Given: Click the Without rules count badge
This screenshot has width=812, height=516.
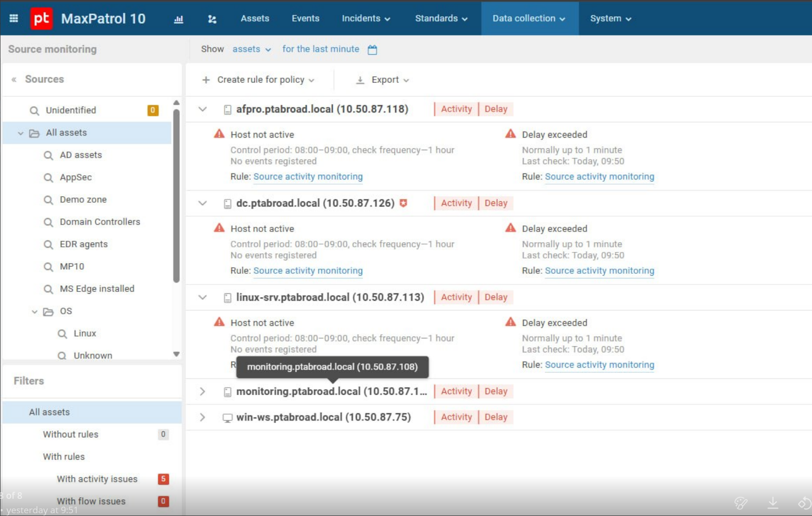Looking at the screenshot, I should (x=163, y=434).
